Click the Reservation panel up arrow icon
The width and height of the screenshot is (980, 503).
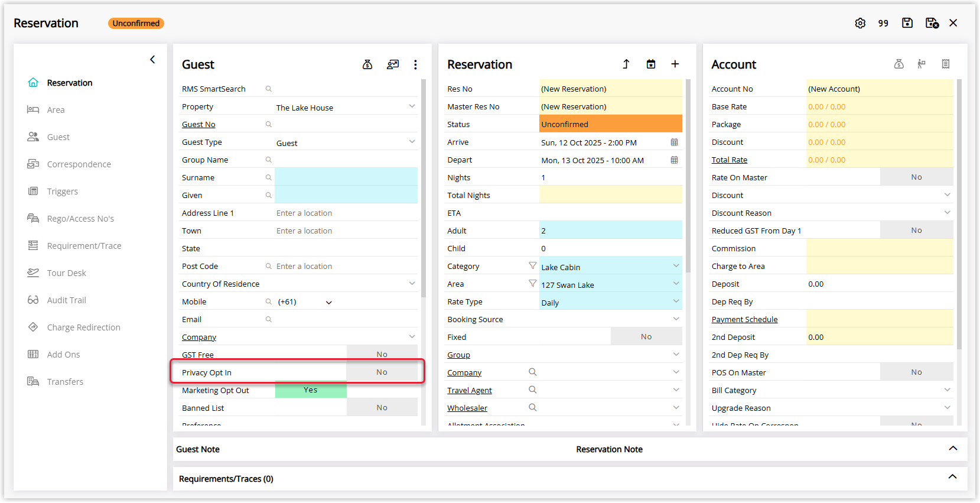626,64
